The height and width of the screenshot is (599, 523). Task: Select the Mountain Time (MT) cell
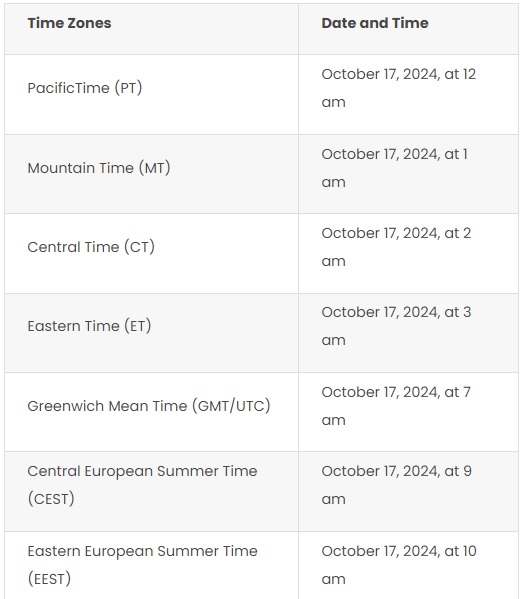pos(152,174)
